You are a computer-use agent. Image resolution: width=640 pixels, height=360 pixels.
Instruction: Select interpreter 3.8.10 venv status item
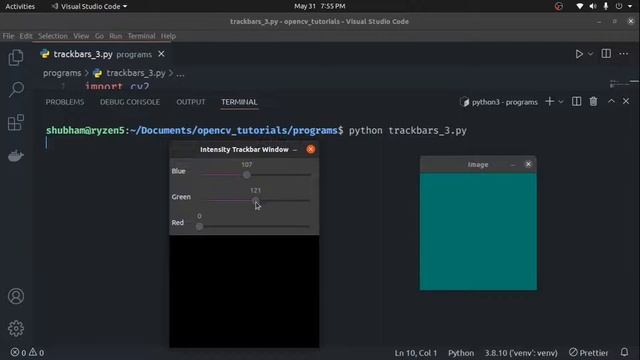[521, 353]
